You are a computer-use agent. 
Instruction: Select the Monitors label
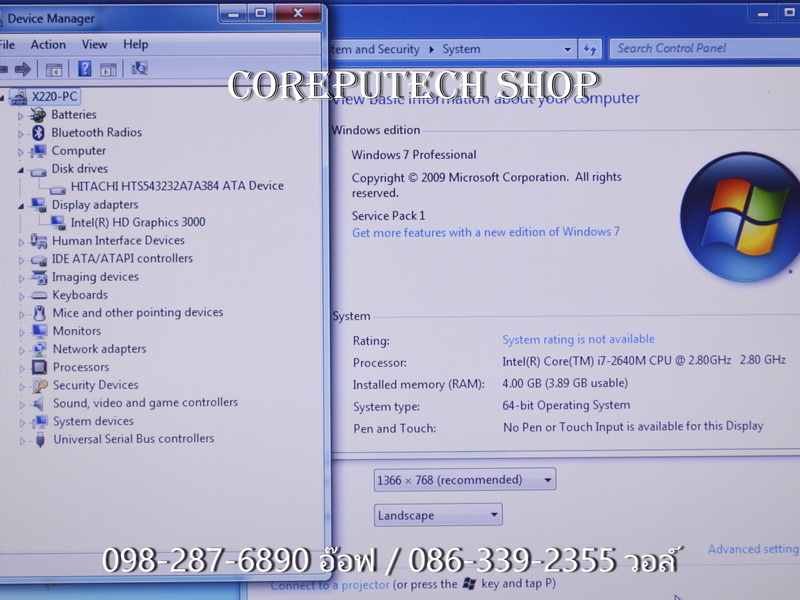[77, 331]
